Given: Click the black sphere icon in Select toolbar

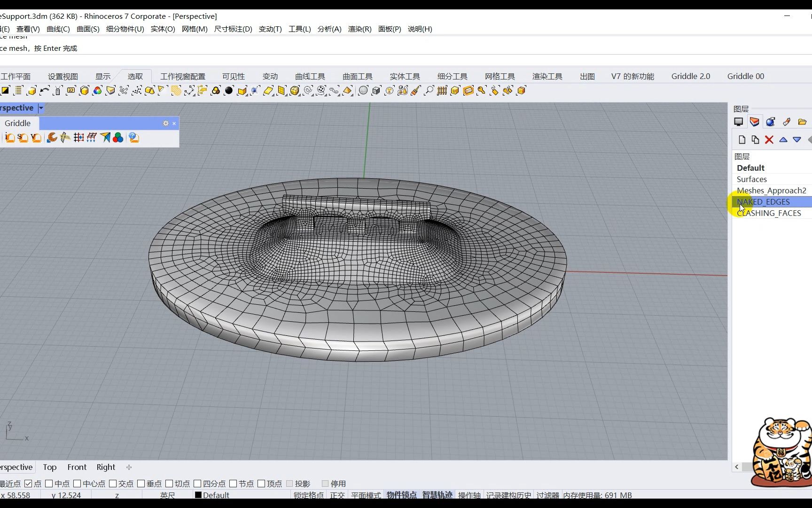Looking at the screenshot, I should 229,91.
